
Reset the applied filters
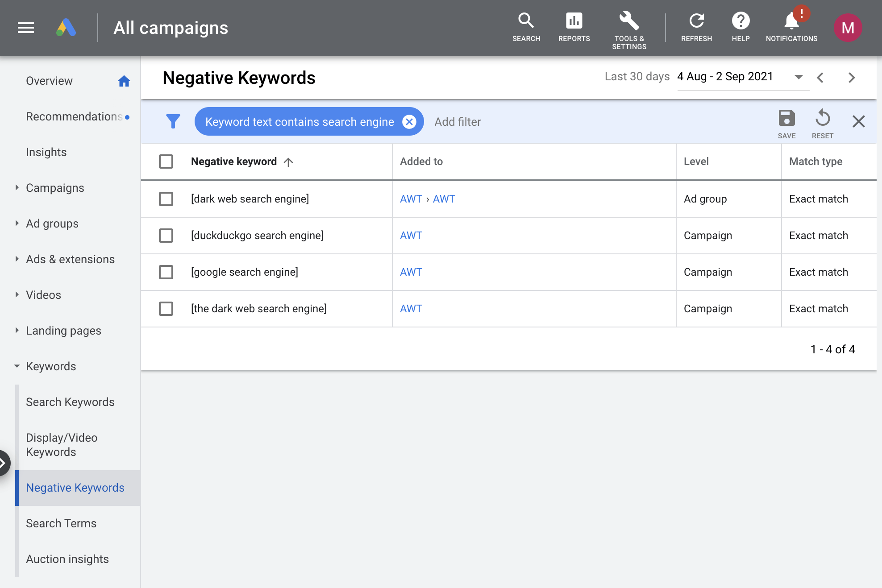pos(822,119)
